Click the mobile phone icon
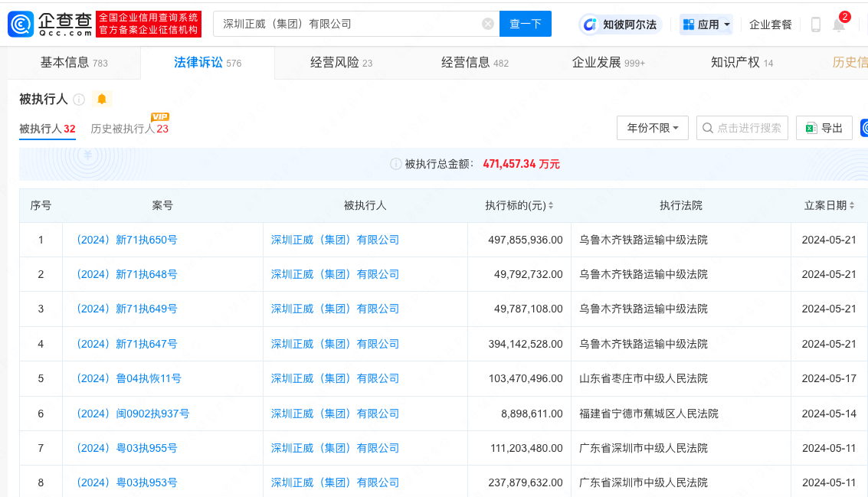The image size is (868, 497). point(815,25)
